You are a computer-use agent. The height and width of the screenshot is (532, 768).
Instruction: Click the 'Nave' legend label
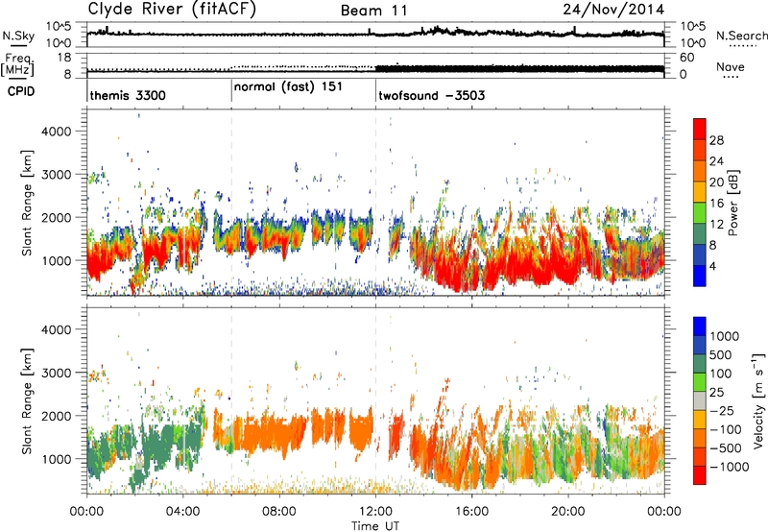click(730, 66)
